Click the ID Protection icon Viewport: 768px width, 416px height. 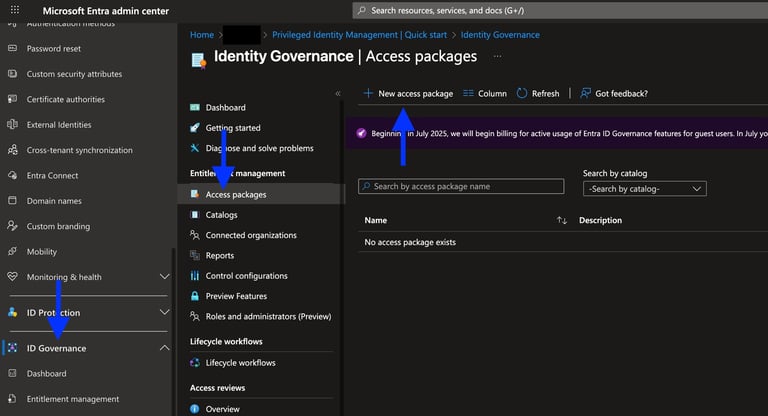pyautogui.click(x=13, y=312)
